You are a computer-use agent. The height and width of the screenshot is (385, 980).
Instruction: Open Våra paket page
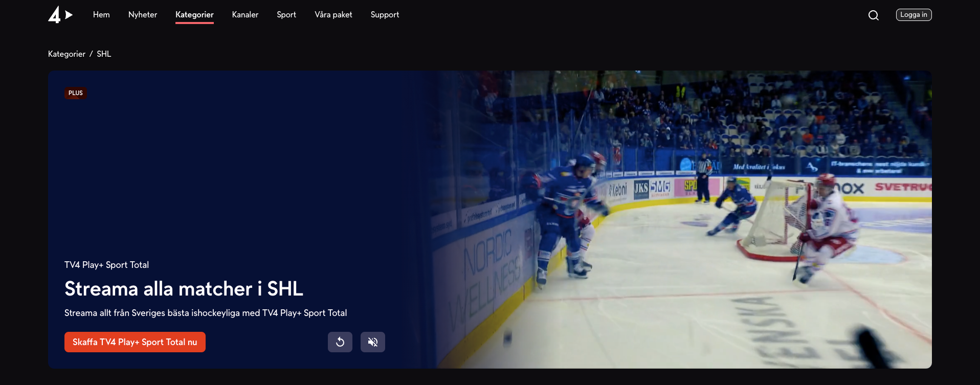(333, 15)
